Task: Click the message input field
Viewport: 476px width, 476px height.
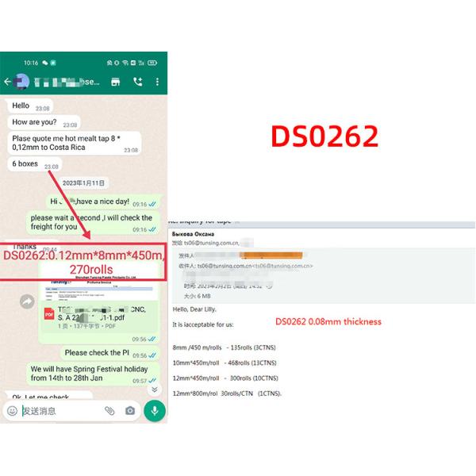Action: click(x=59, y=410)
